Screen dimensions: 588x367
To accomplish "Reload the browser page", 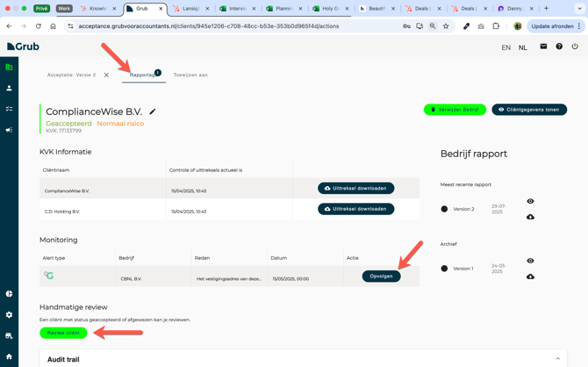I will click(x=39, y=26).
